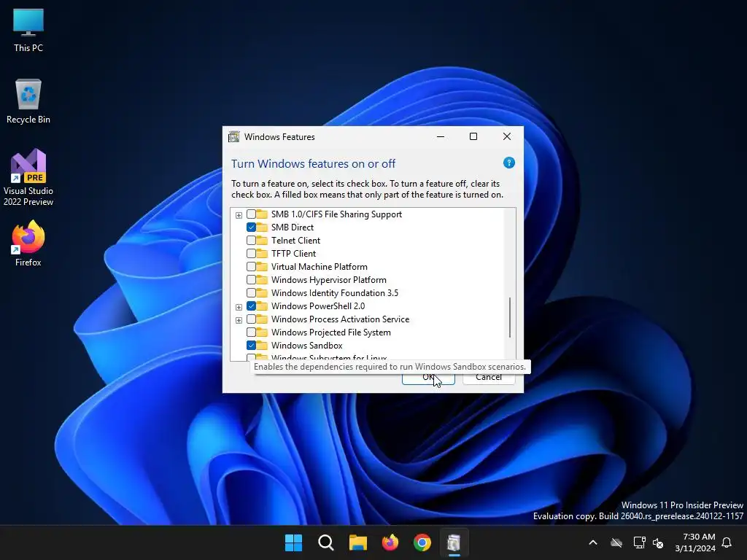This screenshot has width=747, height=560.
Task: Enable the Virtual Machine Platform checkbox
Action: (x=251, y=267)
